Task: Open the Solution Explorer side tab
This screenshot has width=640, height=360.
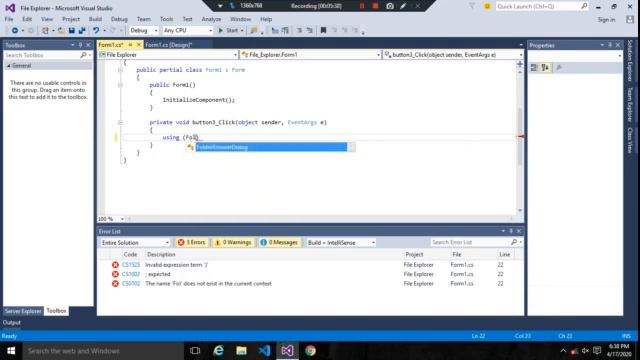Action: pyautogui.click(x=630, y=60)
